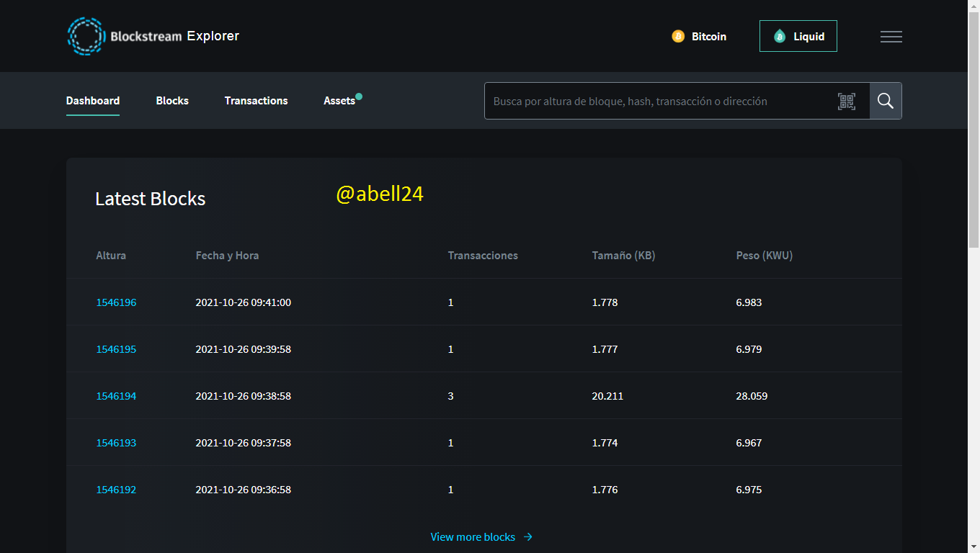The image size is (980, 553).
Task: Click the Peso (KWU) column header
Action: click(x=765, y=256)
